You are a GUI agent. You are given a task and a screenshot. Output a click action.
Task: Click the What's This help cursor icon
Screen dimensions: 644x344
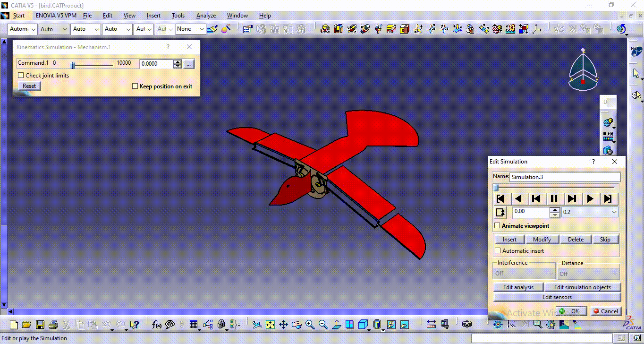tap(135, 325)
